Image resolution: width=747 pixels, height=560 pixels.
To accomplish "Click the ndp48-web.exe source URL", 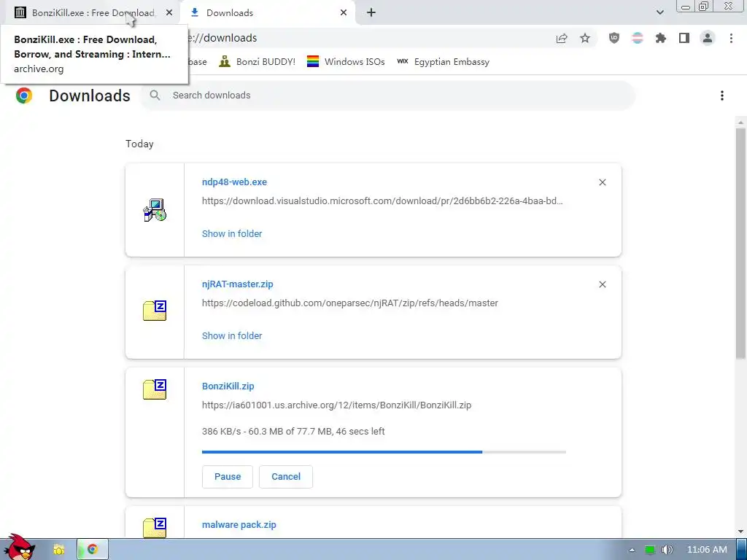I will (x=382, y=201).
